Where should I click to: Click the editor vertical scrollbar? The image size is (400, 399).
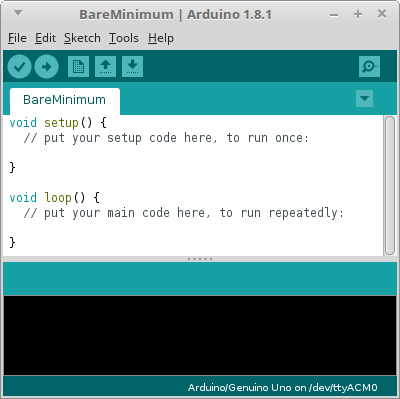390,186
